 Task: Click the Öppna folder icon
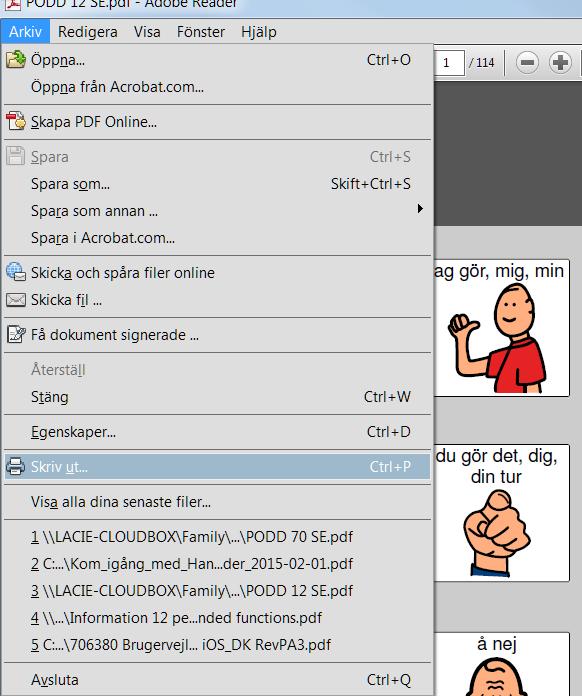[16, 59]
